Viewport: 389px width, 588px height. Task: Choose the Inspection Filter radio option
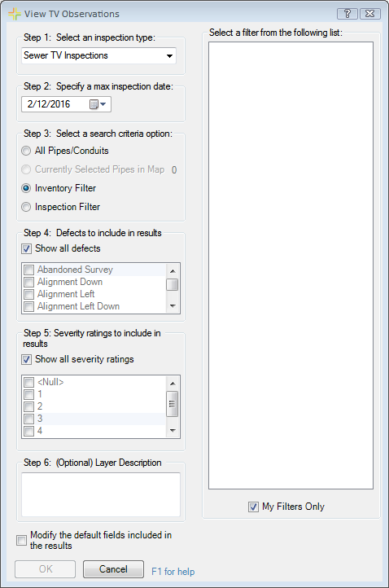pyautogui.click(x=26, y=207)
